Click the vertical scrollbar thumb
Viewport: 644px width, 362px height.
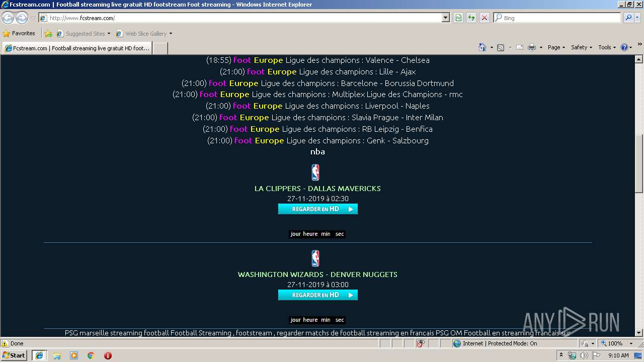[639, 163]
